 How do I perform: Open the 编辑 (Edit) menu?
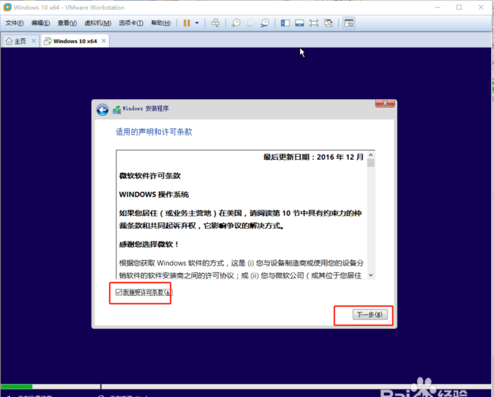coord(41,23)
